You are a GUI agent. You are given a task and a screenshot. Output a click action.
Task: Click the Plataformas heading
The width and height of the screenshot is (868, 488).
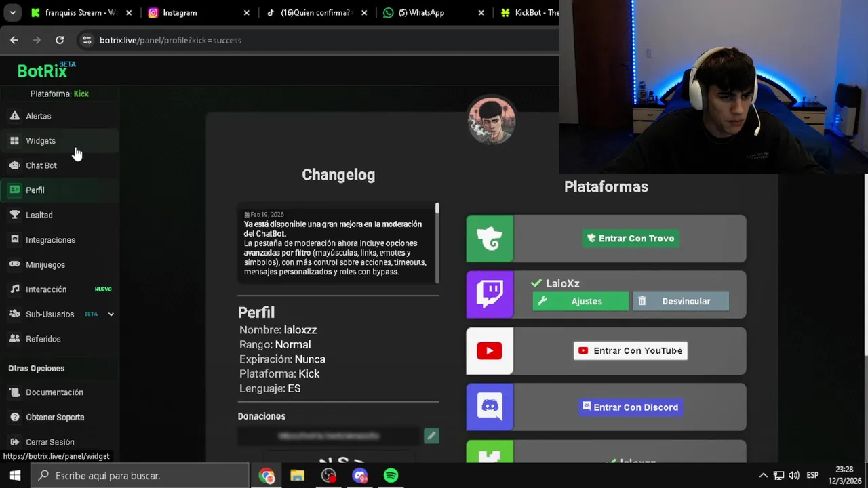[606, 186]
